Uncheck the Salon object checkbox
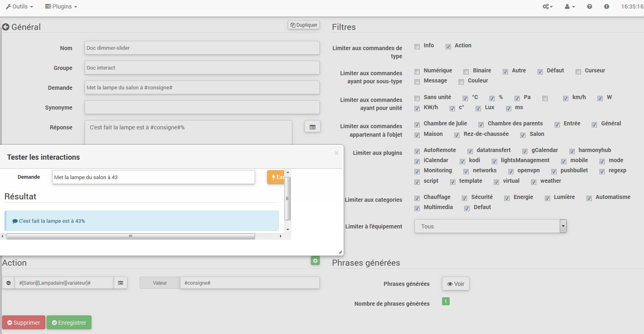 (523, 135)
